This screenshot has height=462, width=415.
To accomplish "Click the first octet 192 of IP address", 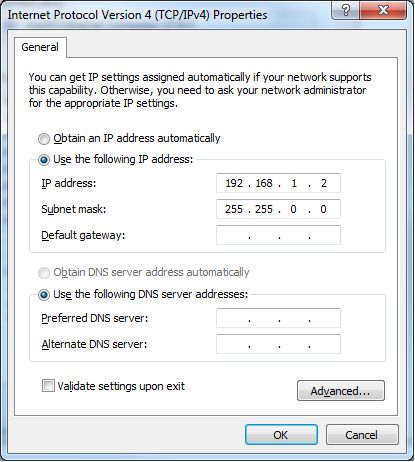I will 234,183.
